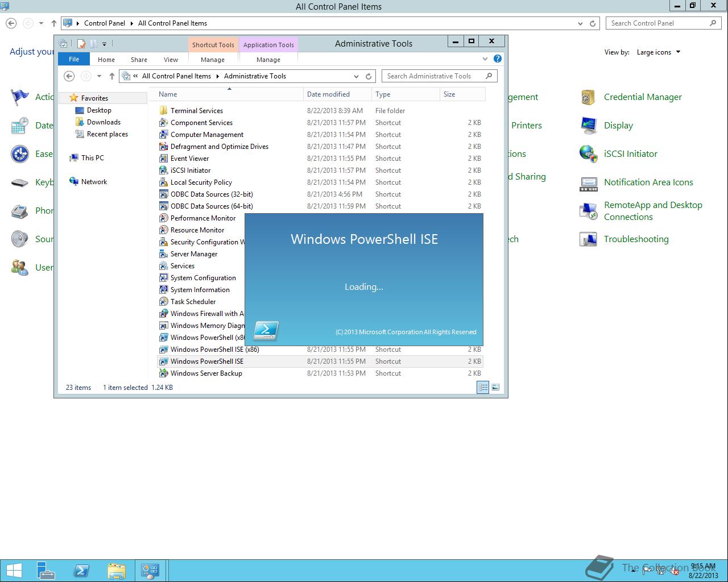This screenshot has width=728, height=582.
Task: Select Desktop in the Favorites pane
Action: click(x=99, y=110)
